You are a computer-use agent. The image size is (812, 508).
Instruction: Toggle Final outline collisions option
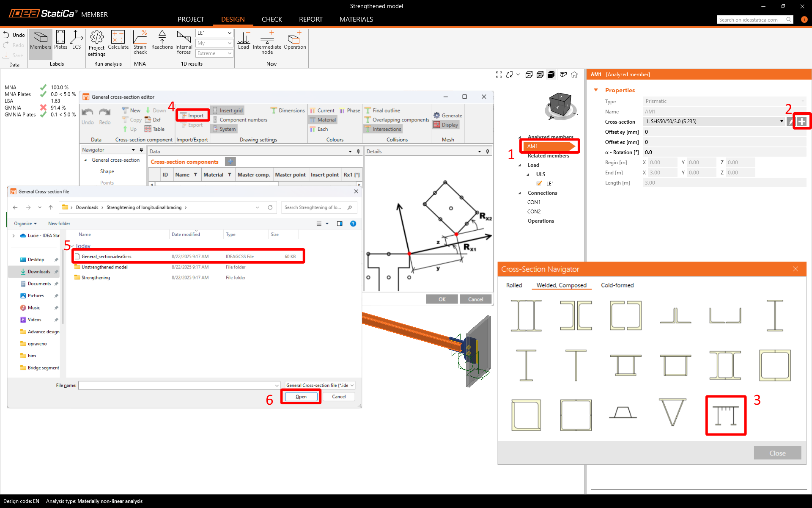click(382, 110)
